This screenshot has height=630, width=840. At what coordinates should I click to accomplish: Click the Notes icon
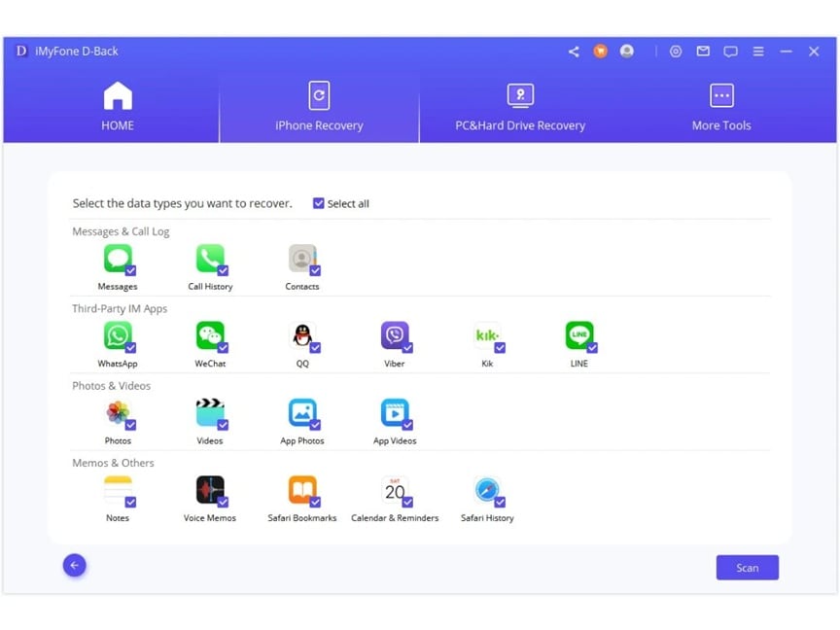[x=118, y=490]
